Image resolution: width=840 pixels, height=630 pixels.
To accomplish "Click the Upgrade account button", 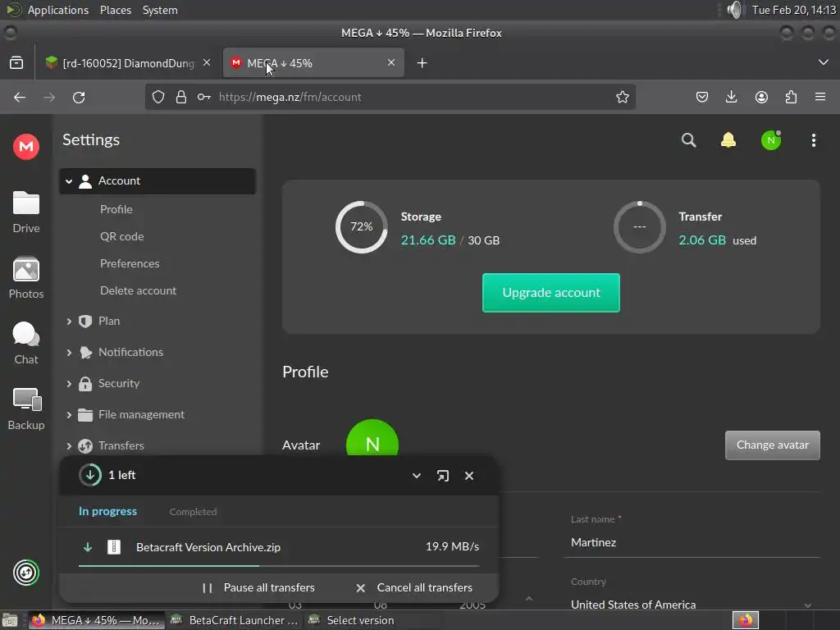I will (550, 293).
